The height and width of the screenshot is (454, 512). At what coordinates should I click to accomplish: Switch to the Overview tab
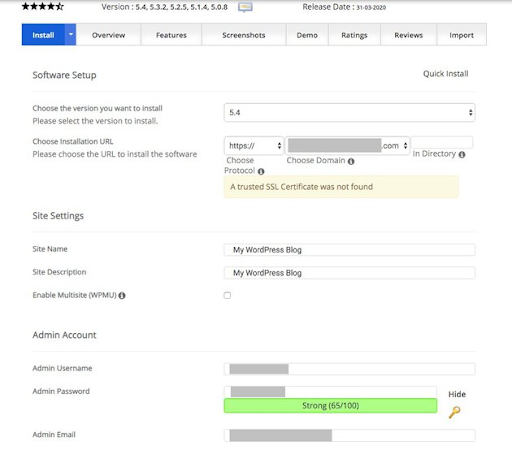click(108, 35)
